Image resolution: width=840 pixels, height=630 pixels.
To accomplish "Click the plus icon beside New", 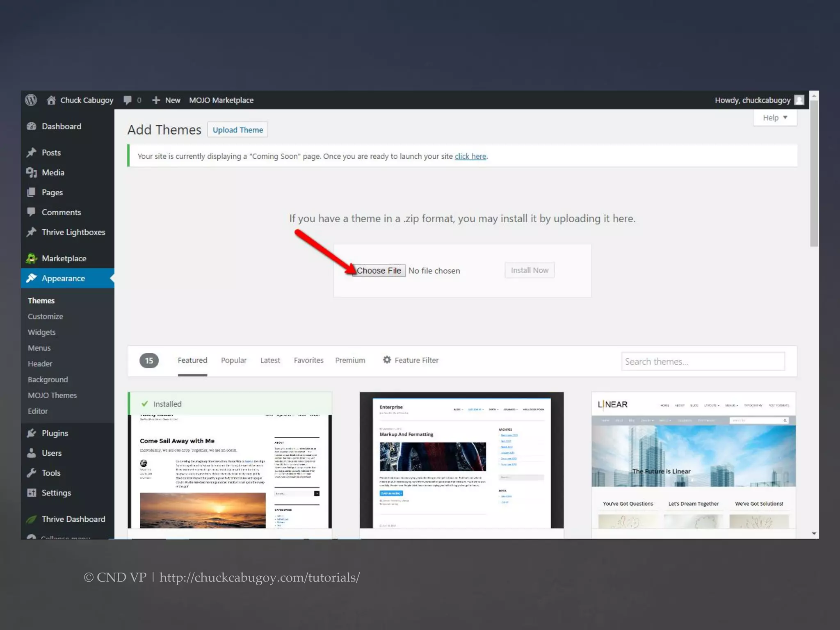I will coord(156,100).
